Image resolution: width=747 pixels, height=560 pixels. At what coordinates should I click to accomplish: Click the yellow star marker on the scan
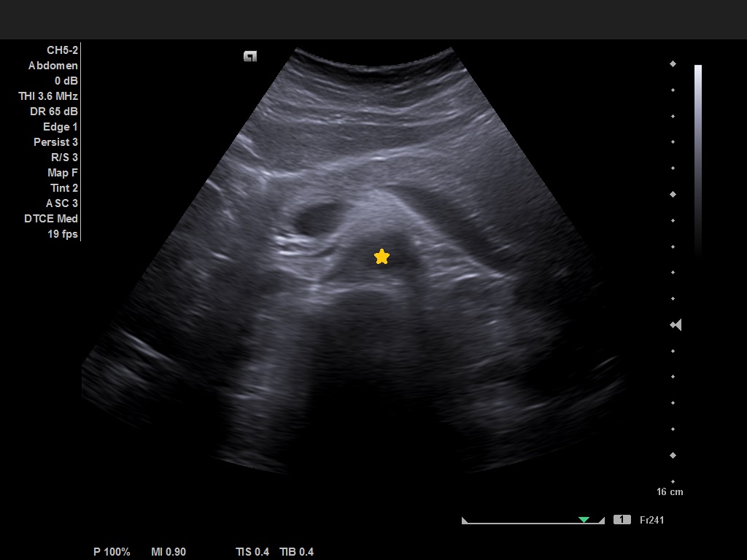tap(382, 257)
